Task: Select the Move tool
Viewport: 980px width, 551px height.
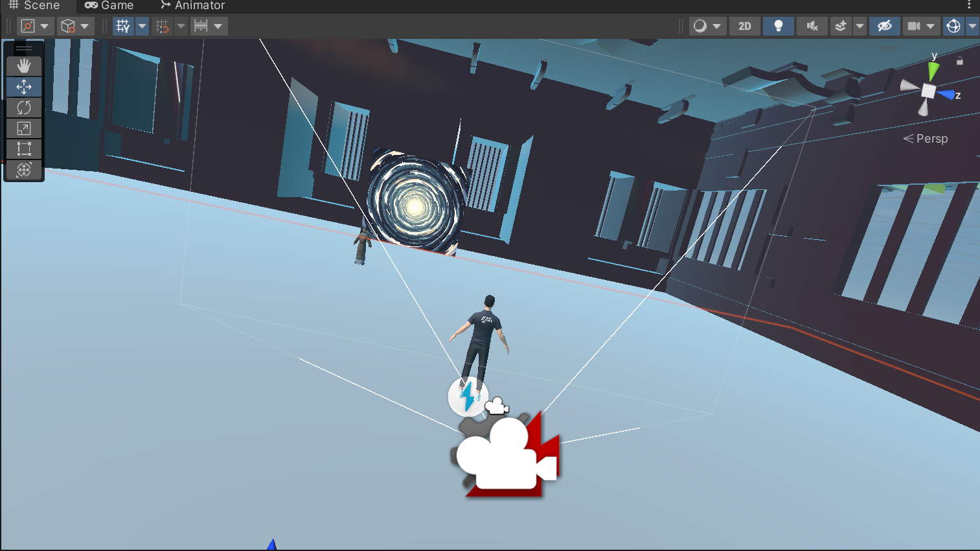Action: click(24, 87)
